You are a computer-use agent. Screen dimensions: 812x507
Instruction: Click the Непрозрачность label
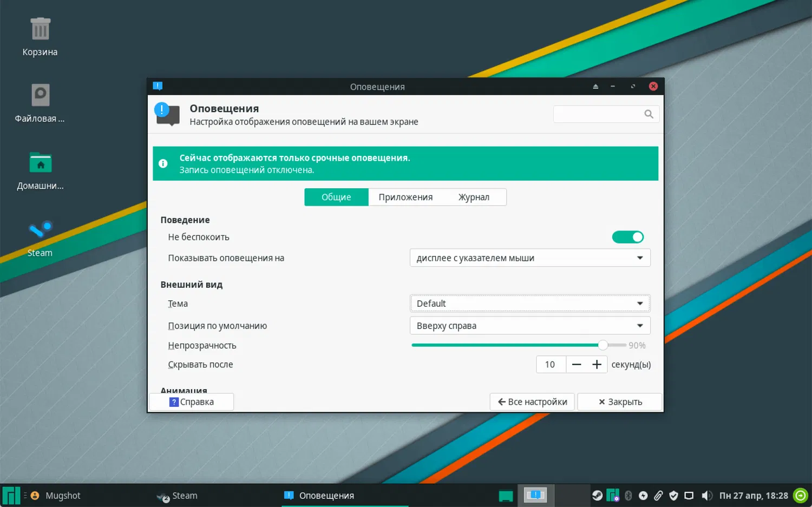(x=202, y=345)
